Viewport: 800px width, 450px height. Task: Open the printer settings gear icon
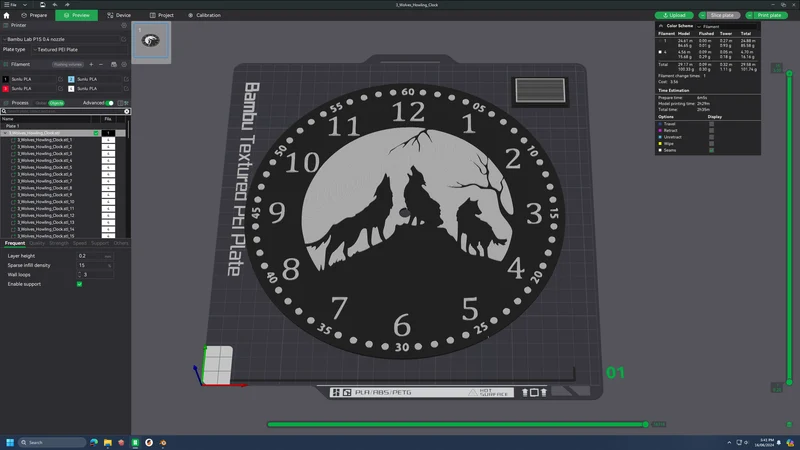123,25
